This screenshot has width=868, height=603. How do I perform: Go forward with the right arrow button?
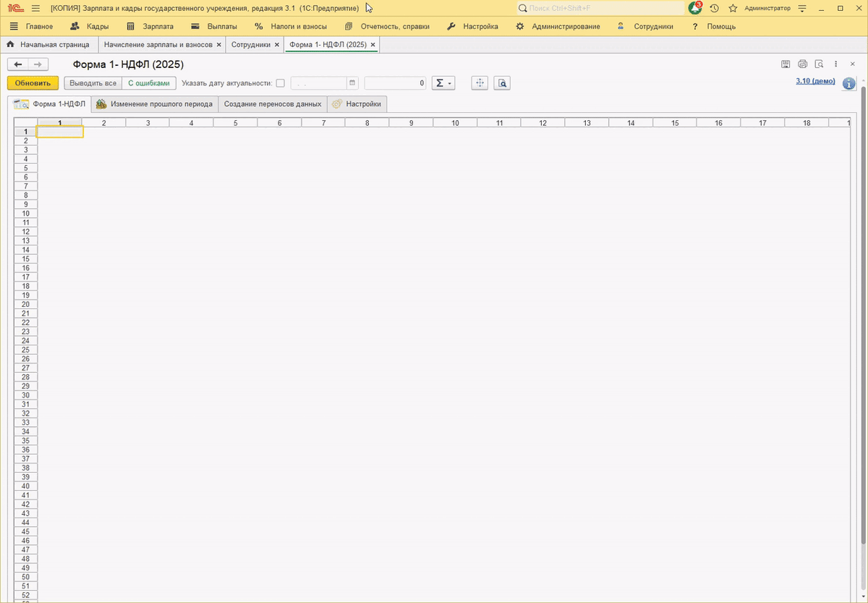[x=38, y=64]
